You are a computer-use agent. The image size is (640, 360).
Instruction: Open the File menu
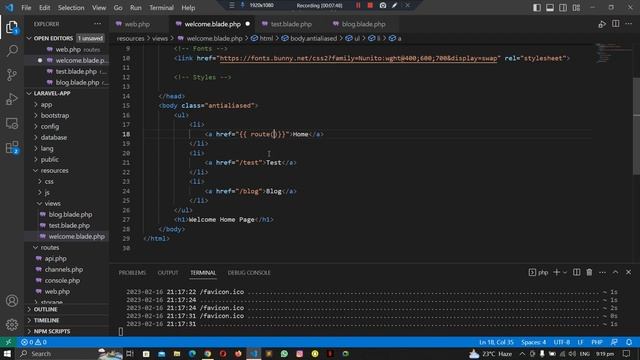click(26, 8)
